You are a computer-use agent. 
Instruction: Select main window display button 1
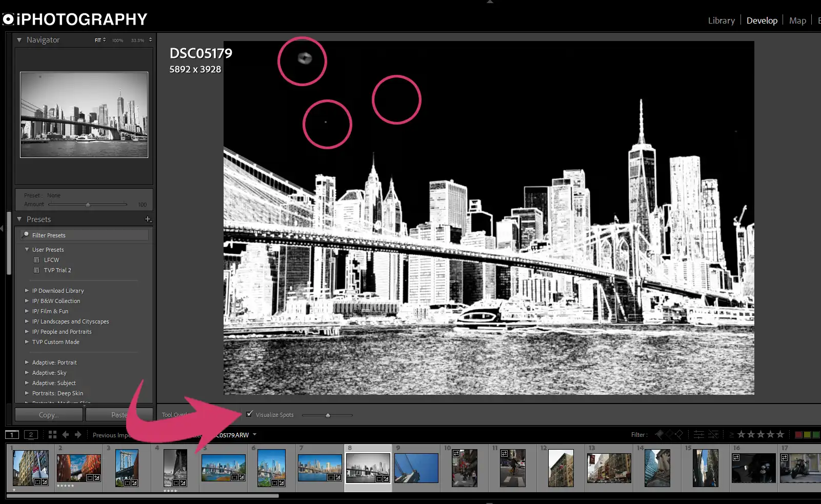click(x=12, y=435)
